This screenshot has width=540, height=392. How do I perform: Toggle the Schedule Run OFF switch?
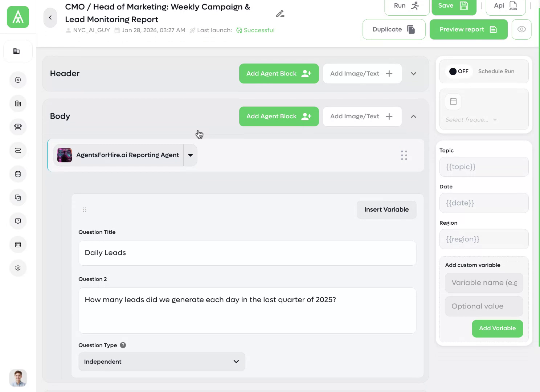pyautogui.click(x=459, y=72)
